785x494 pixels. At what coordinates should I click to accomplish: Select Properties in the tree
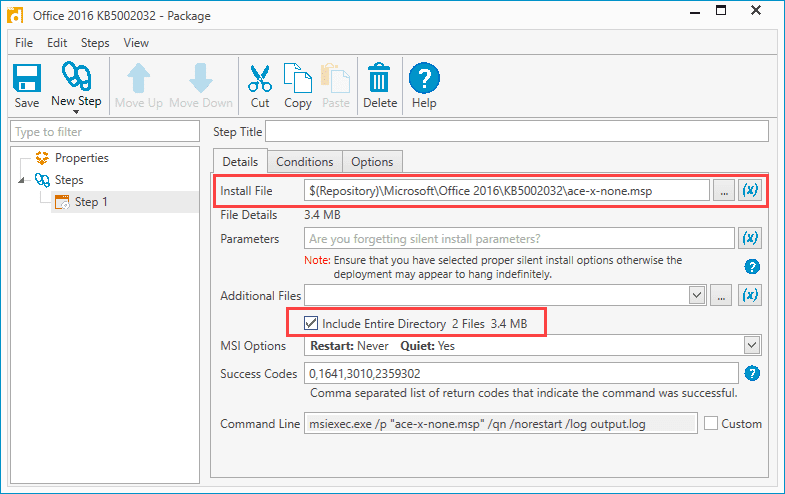[82, 158]
